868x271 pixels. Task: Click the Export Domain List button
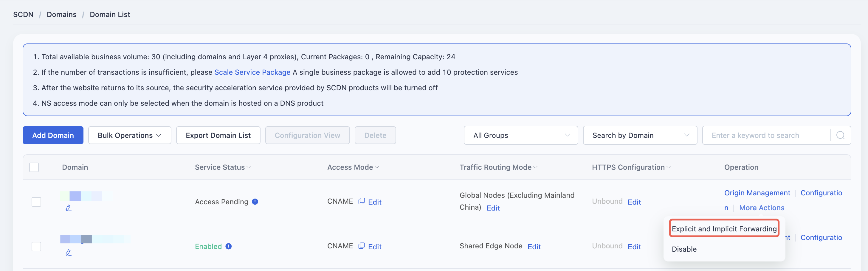click(x=218, y=135)
